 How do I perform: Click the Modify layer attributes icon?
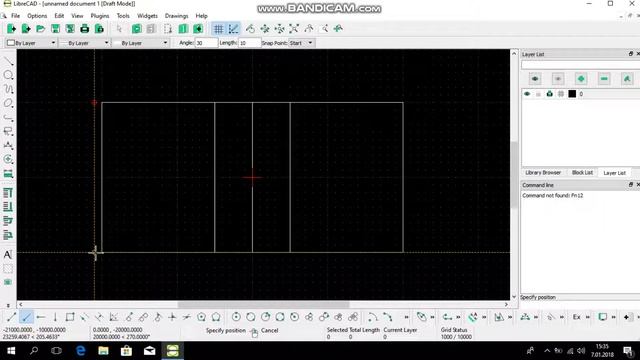point(627,78)
